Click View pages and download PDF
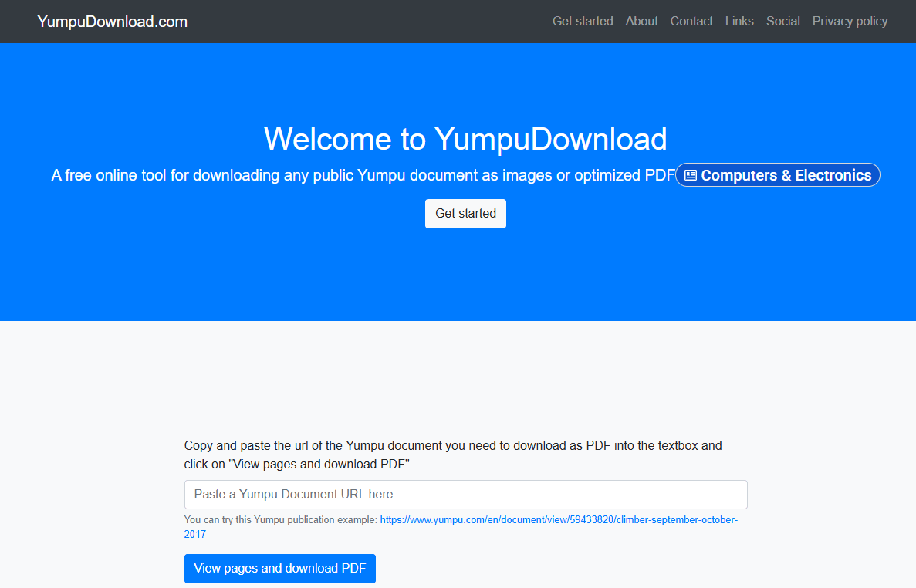916x588 pixels. coord(280,569)
